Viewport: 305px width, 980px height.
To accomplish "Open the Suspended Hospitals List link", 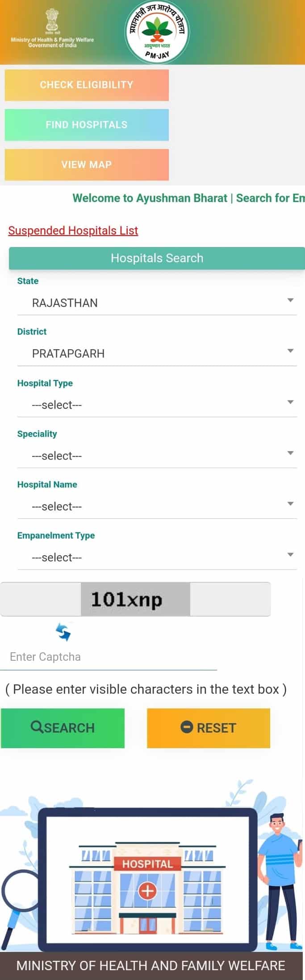I will click(x=72, y=231).
